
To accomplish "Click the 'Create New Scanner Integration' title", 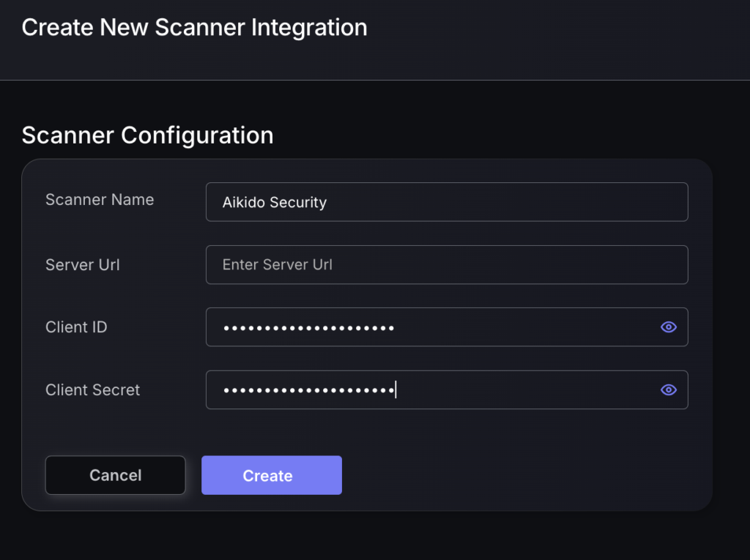I will [194, 28].
